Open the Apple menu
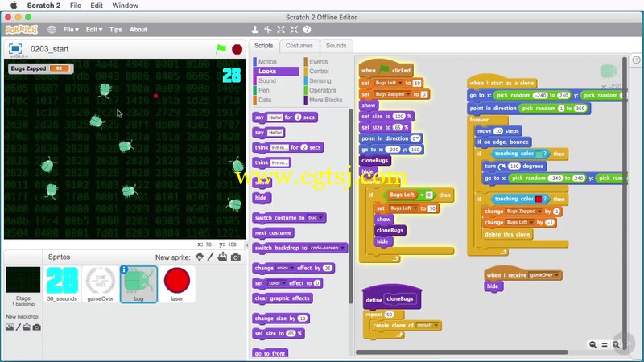Viewport: 644px width, 362px height. [14, 6]
